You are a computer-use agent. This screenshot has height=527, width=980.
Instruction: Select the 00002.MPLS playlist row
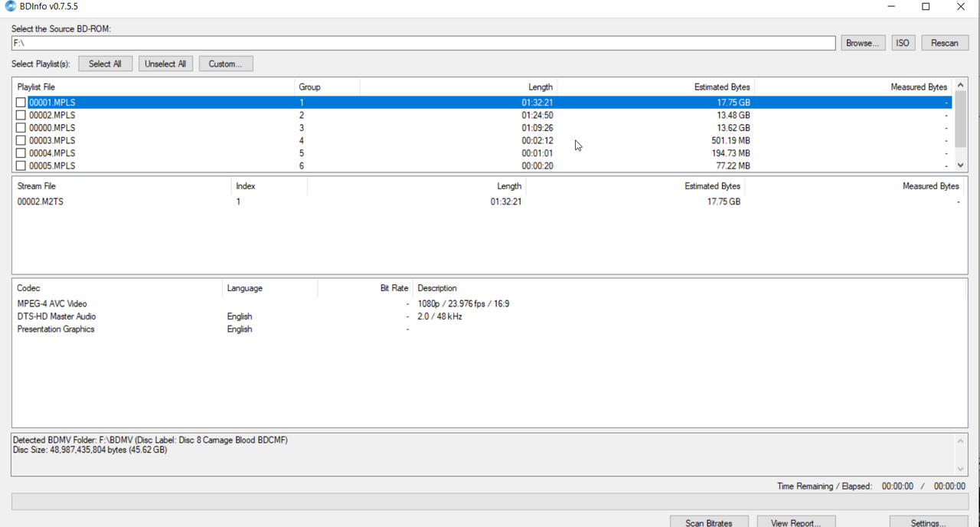point(482,115)
